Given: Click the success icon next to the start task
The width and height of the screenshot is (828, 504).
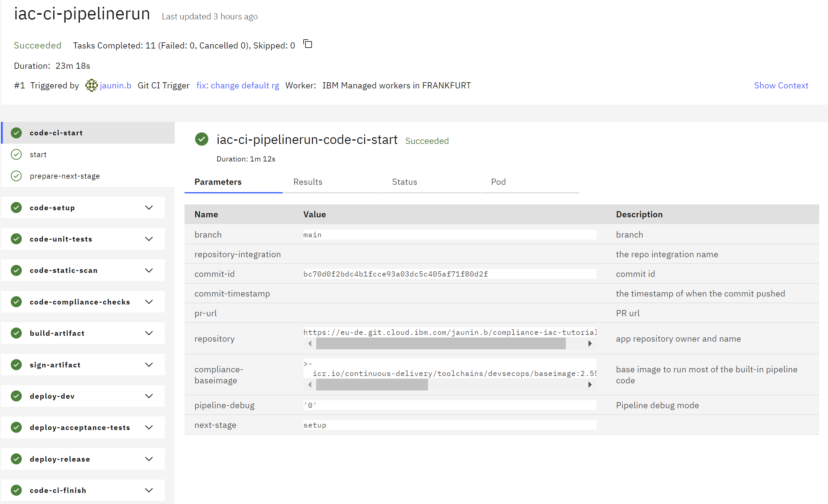Looking at the screenshot, I should coord(16,154).
